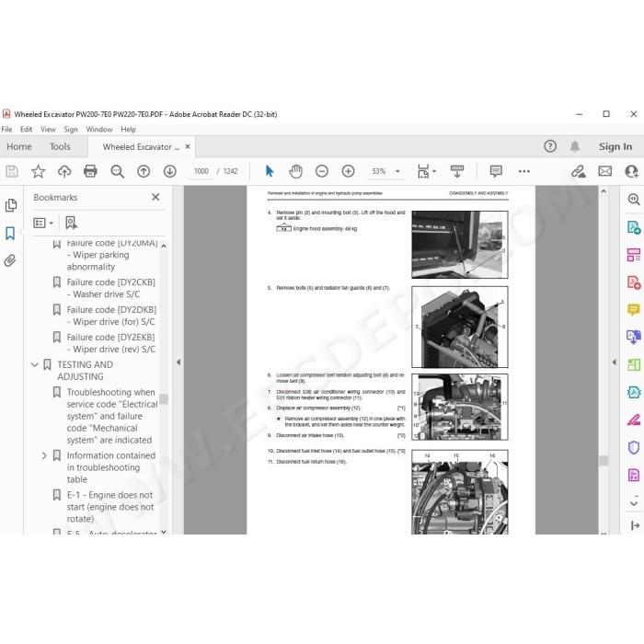Open the Find text magnifier tool
This screenshot has height=644, width=644.
point(118,171)
